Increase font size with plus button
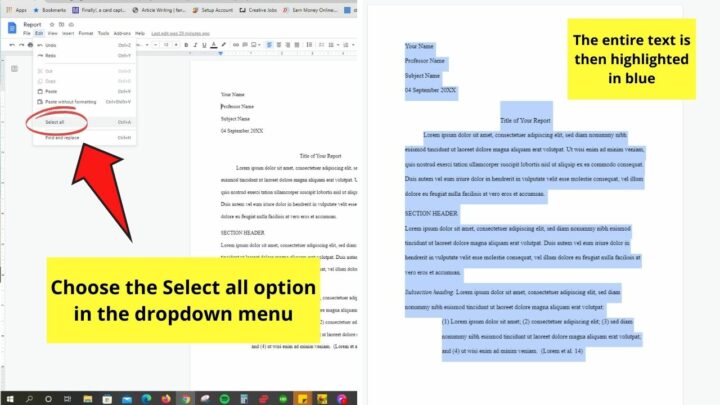The height and width of the screenshot is (405, 720). [176, 45]
